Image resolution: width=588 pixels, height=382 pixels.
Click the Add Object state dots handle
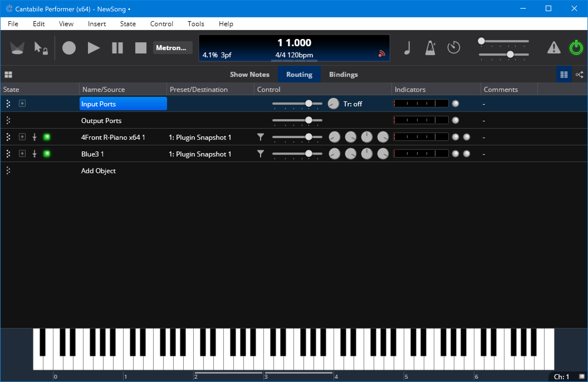8,170
